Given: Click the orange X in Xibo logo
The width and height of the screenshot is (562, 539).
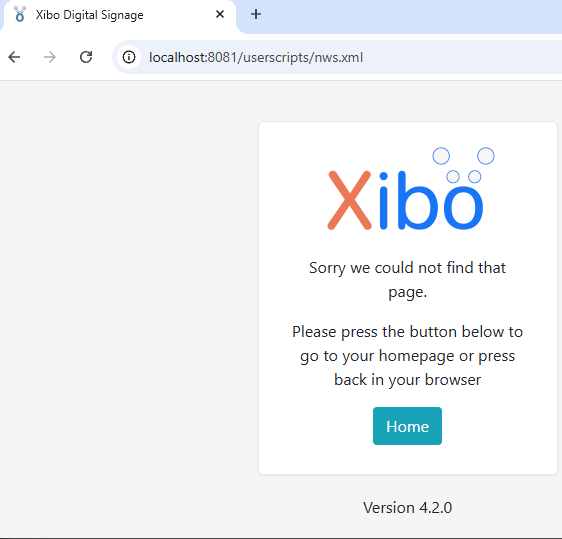Looking at the screenshot, I should coord(349,200).
